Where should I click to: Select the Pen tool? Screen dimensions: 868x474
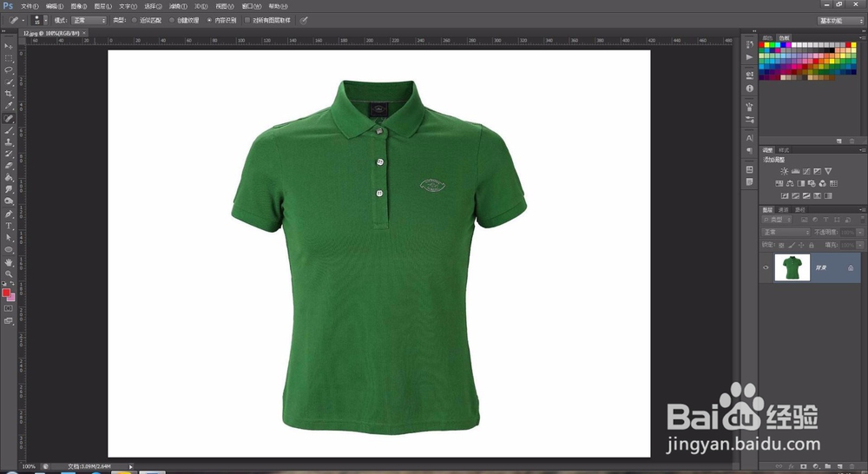(x=9, y=214)
